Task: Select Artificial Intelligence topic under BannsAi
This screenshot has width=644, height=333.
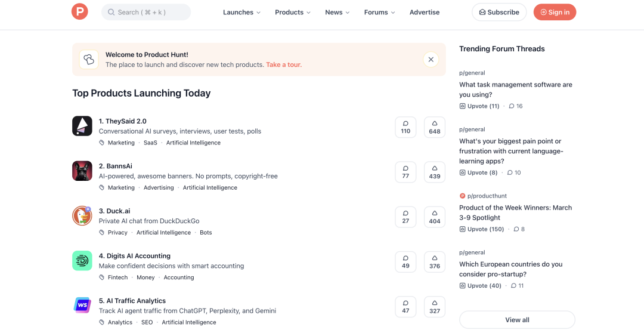Action: pyautogui.click(x=210, y=187)
